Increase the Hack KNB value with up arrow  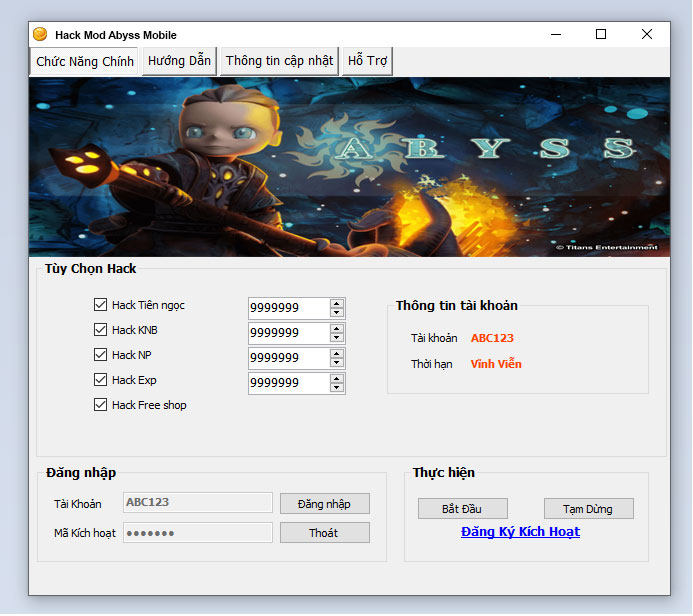[337, 329]
